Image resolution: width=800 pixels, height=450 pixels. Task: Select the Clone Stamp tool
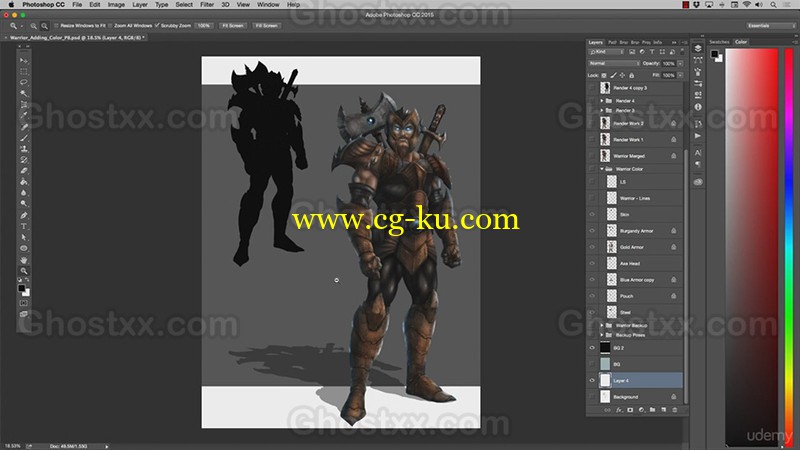pos(23,149)
